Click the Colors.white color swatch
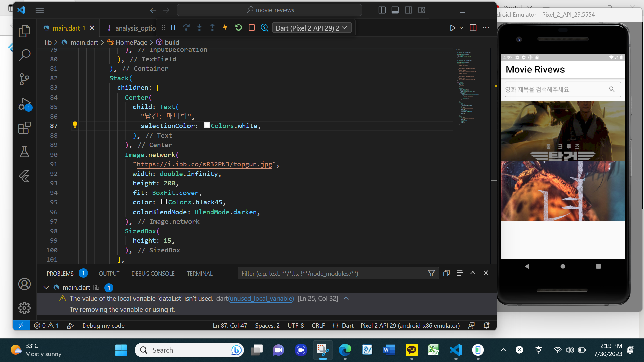 (207, 125)
